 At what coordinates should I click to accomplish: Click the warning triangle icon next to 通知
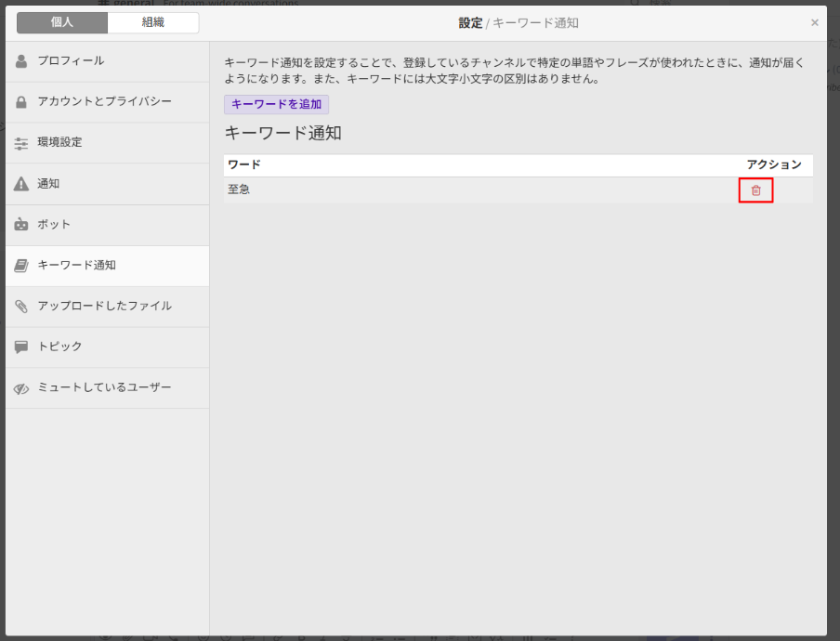20,184
